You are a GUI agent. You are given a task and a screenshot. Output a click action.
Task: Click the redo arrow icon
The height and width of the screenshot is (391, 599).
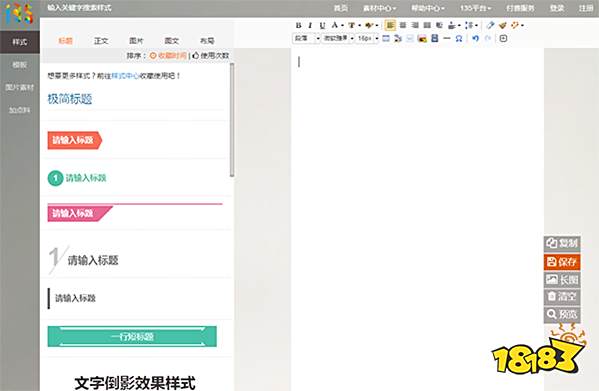[x=487, y=38]
